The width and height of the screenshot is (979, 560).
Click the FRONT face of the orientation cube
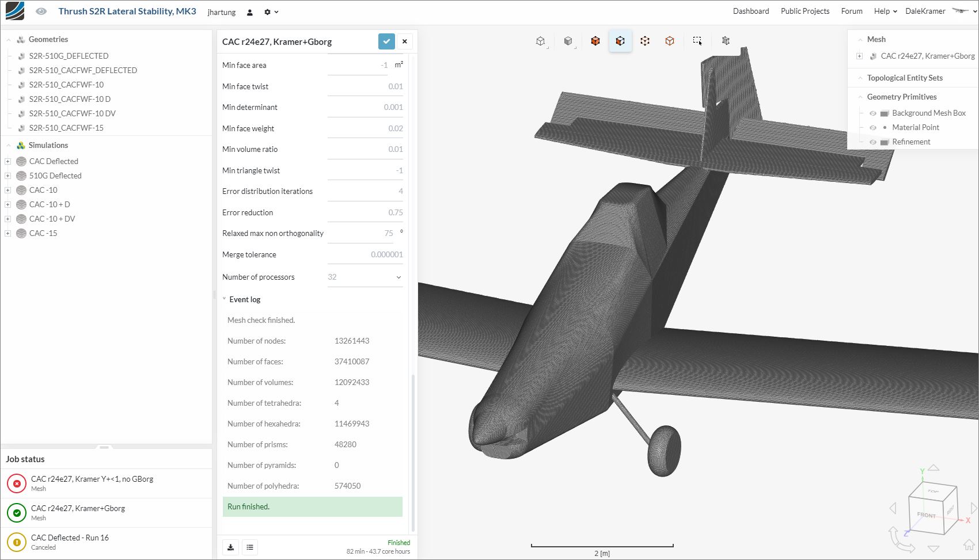pyautogui.click(x=926, y=515)
